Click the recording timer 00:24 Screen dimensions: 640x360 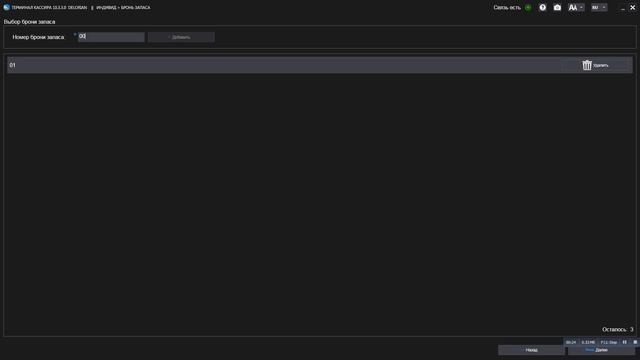point(571,342)
